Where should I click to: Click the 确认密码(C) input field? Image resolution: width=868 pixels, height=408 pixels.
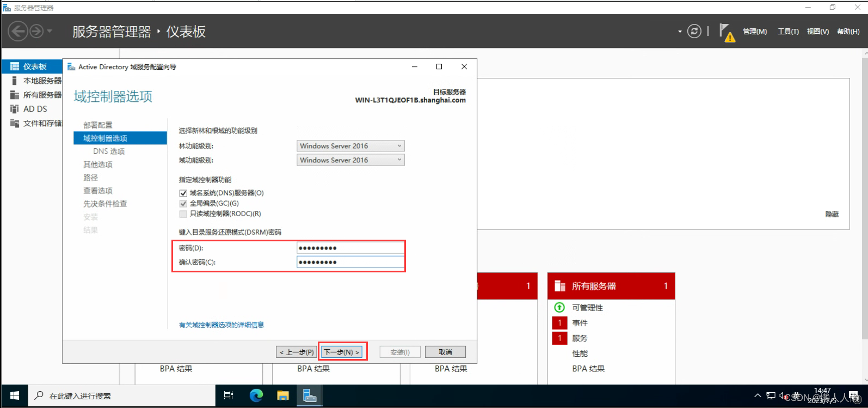point(350,262)
